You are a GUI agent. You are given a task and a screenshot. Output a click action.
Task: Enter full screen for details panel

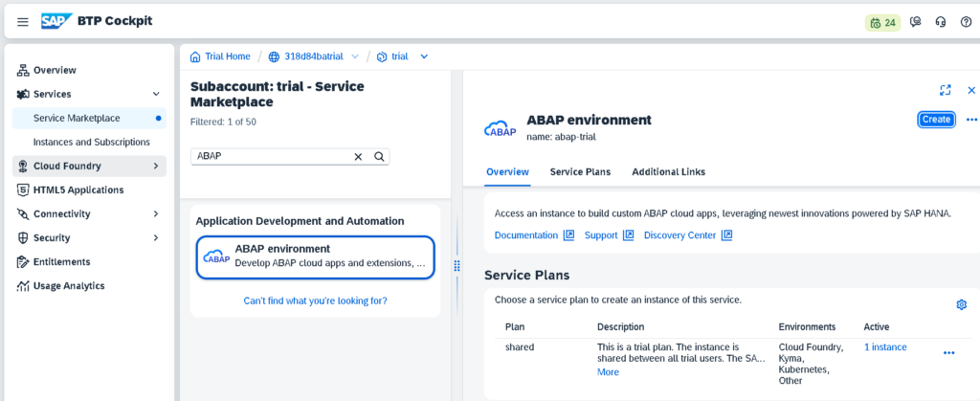946,90
